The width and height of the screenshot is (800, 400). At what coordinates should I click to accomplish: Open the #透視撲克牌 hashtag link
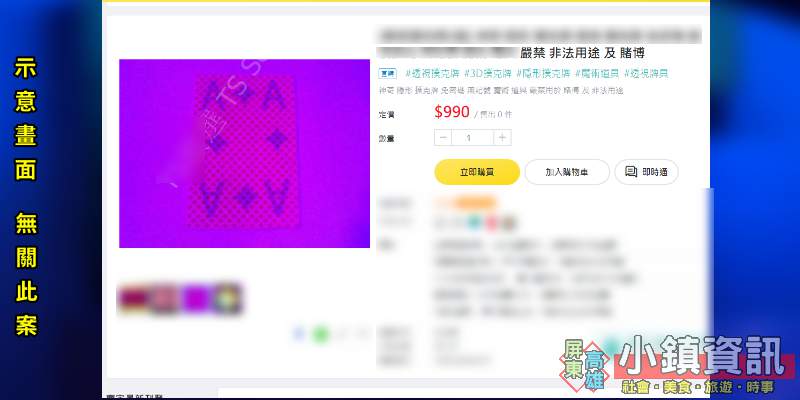tap(432, 73)
